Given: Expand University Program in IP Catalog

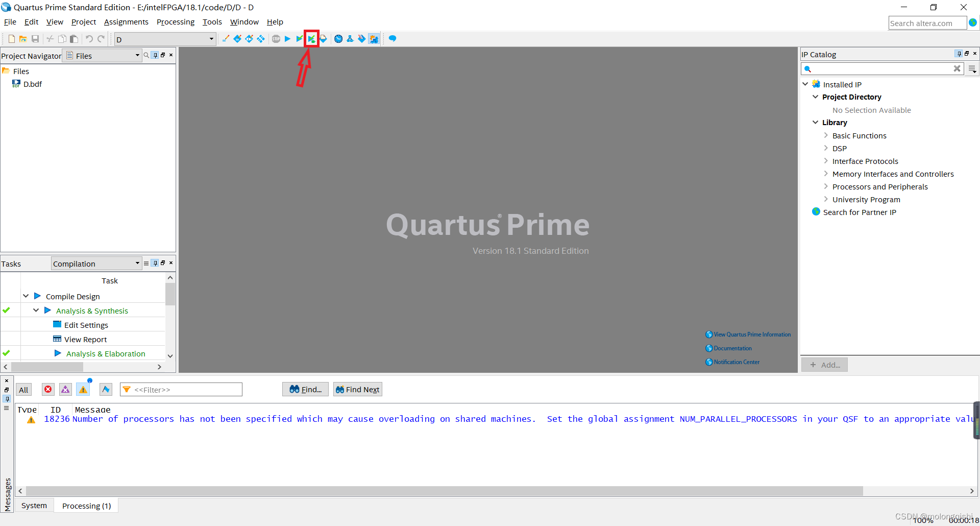Looking at the screenshot, I should 826,199.
